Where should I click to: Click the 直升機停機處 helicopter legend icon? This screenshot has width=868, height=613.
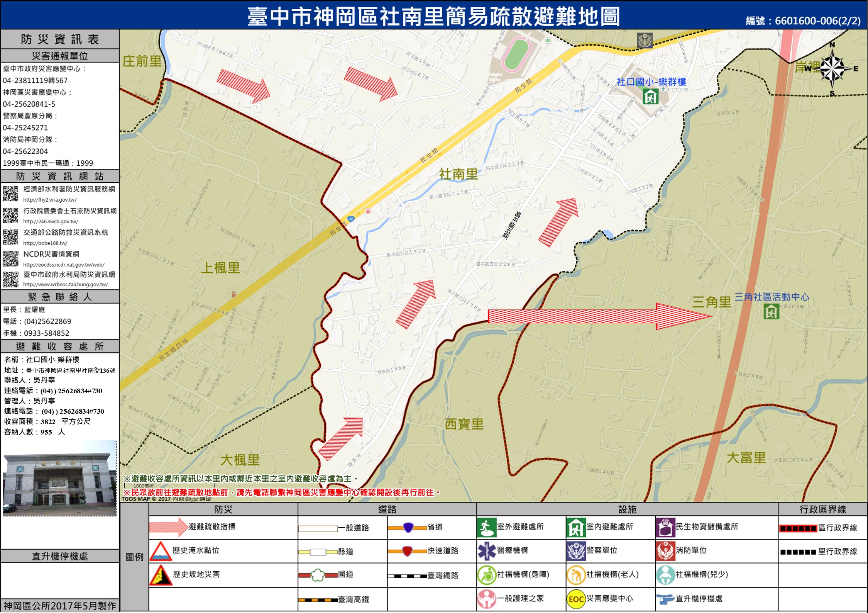tap(665, 599)
